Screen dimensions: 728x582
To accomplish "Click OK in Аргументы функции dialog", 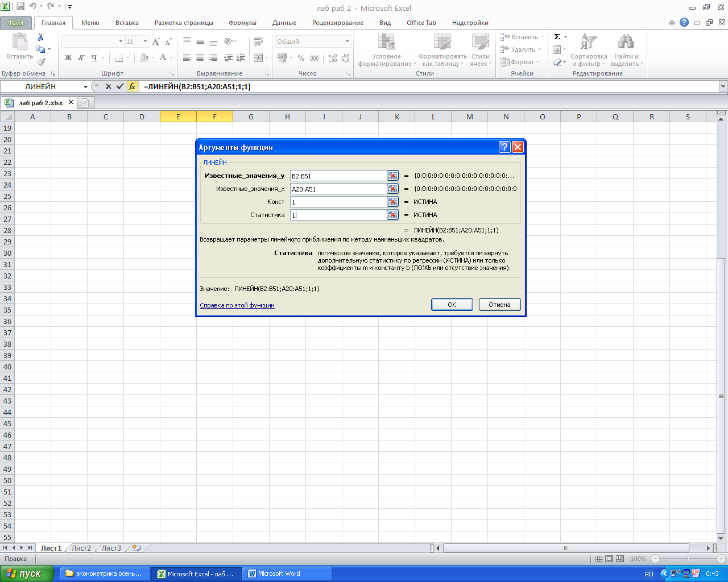I will pos(452,305).
